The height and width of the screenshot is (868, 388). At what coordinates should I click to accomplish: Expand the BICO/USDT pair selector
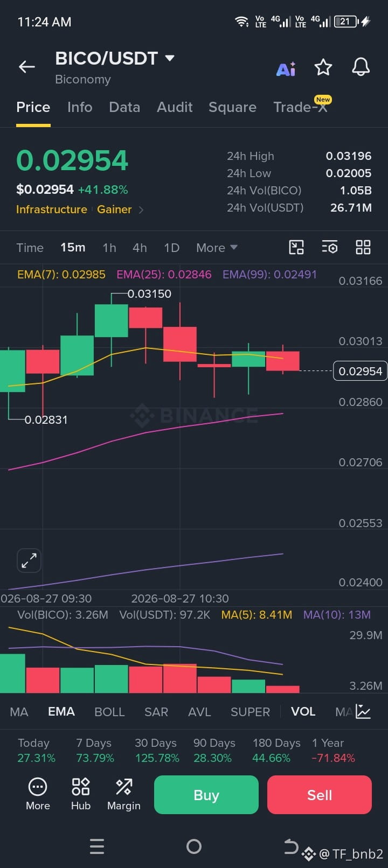click(170, 58)
